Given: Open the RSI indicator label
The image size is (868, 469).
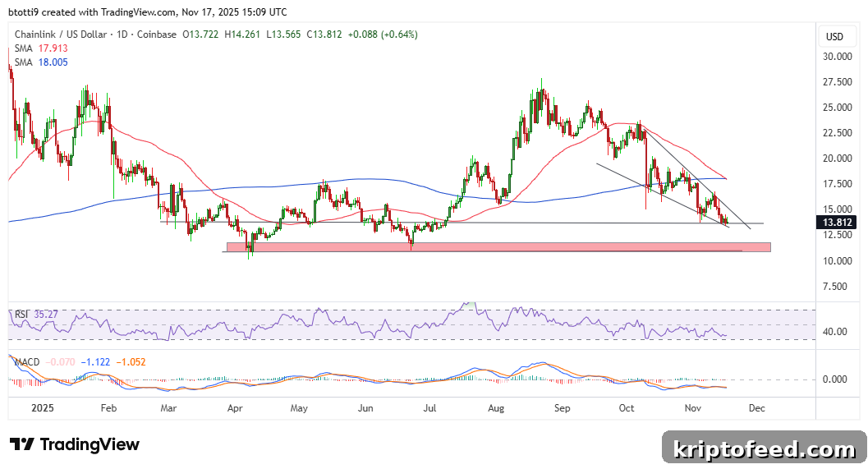Looking at the screenshot, I should [21, 315].
